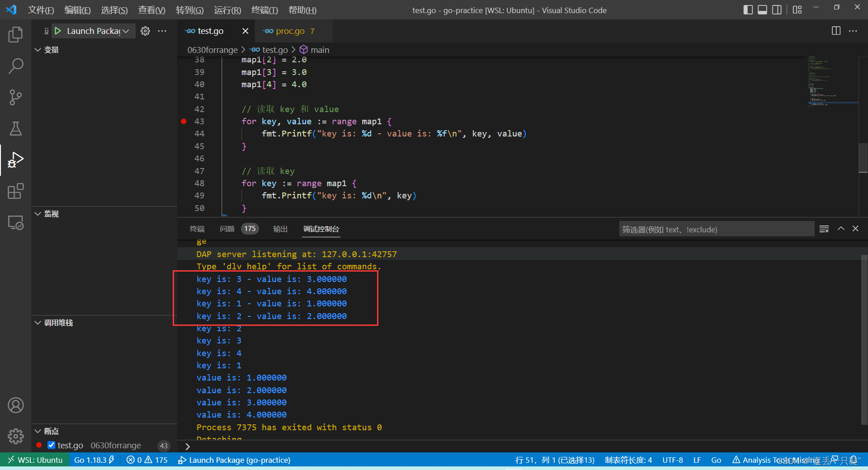The image size is (868, 470).
Task: Select the Run and Debug view icon
Action: [15, 160]
